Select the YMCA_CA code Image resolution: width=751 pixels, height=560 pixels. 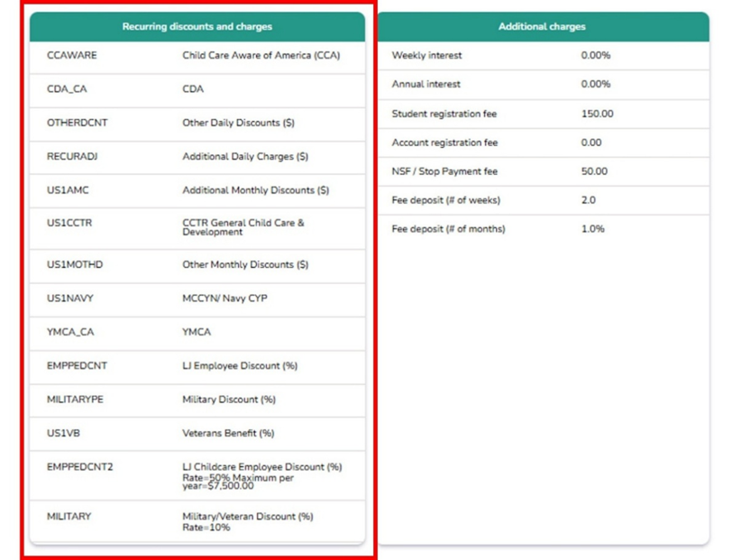pos(70,333)
